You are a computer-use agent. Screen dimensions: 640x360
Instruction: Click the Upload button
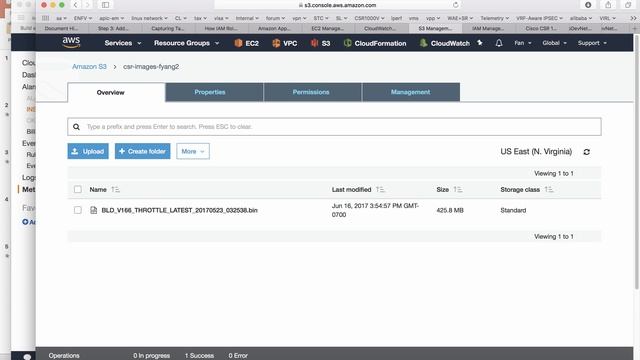[88, 151]
